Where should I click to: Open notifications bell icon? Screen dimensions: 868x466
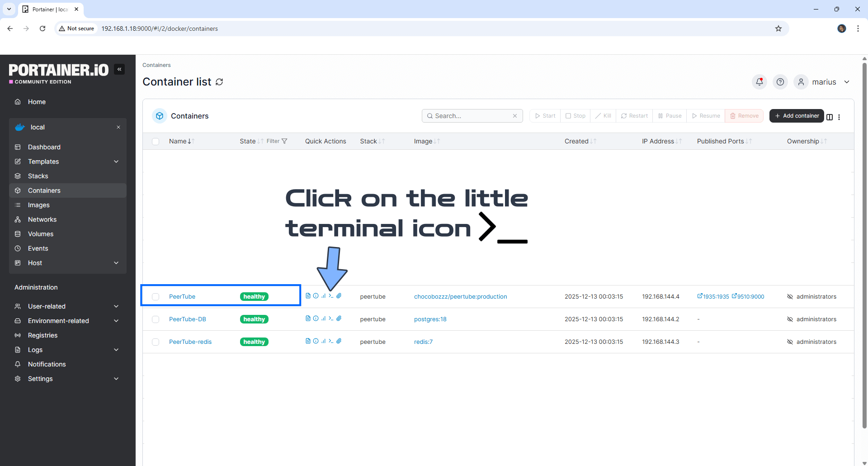(759, 82)
